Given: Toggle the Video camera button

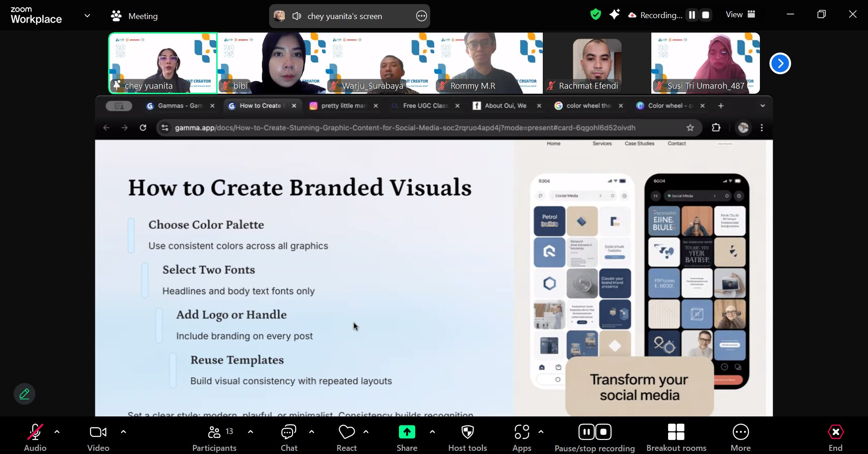Looking at the screenshot, I should pyautogui.click(x=98, y=437).
